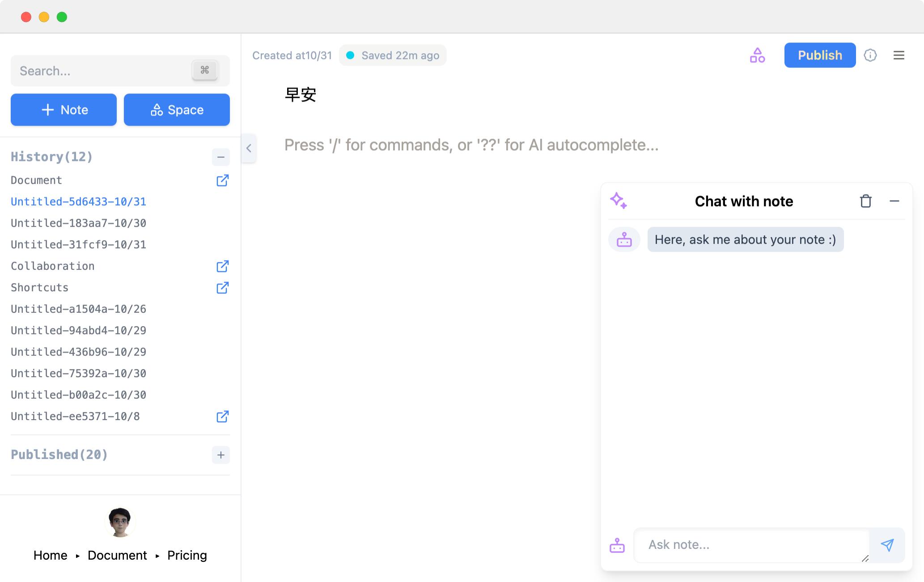
Task: Go to Home in footer navigation
Action: click(x=50, y=555)
